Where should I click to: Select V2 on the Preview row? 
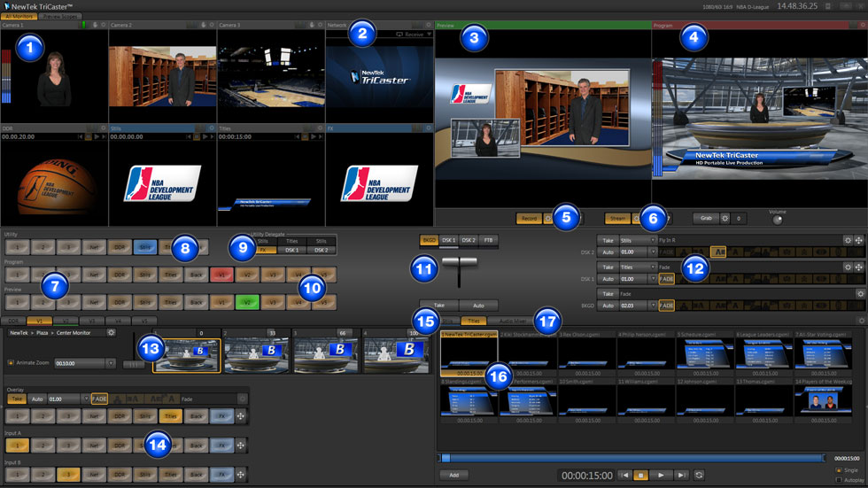[x=247, y=302]
